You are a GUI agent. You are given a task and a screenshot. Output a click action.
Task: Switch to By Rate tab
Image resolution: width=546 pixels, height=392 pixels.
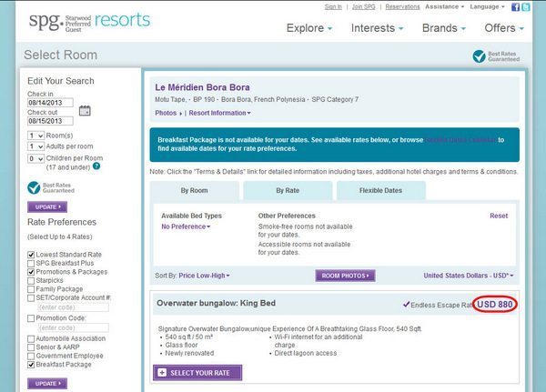point(288,190)
